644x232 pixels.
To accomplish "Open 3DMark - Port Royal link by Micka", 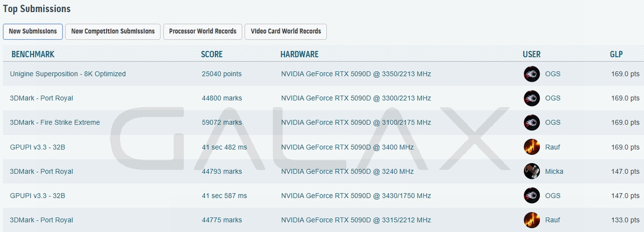I will pyautogui.click(x=41, y=171).
